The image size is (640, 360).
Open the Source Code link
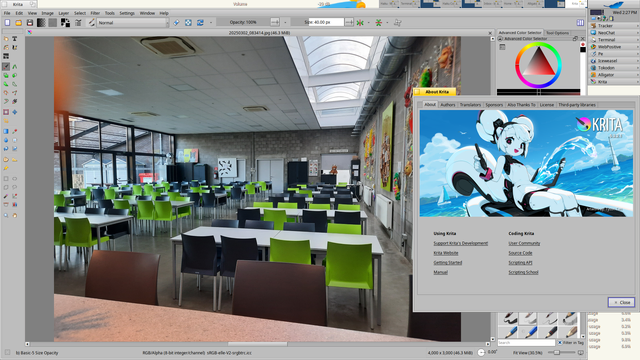click(x=520, y=253)
